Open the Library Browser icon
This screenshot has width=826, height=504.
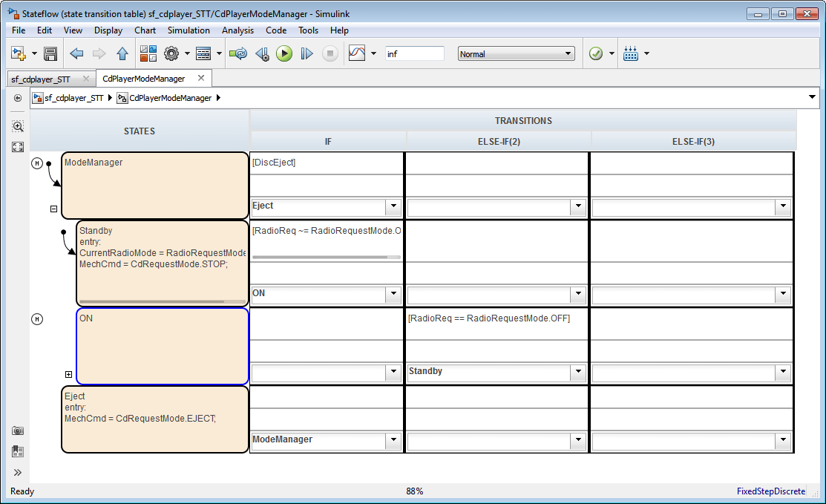(148, 53)
